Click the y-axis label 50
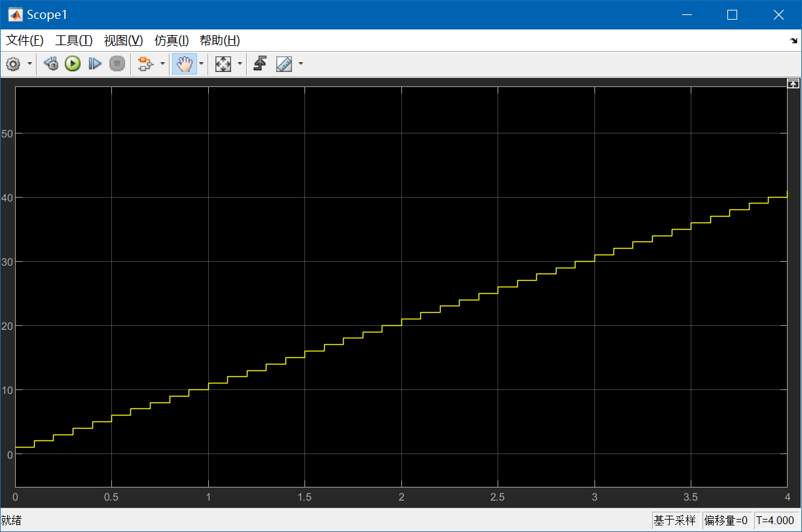Viewport: 802px width, 532px height. click(7, 133)
